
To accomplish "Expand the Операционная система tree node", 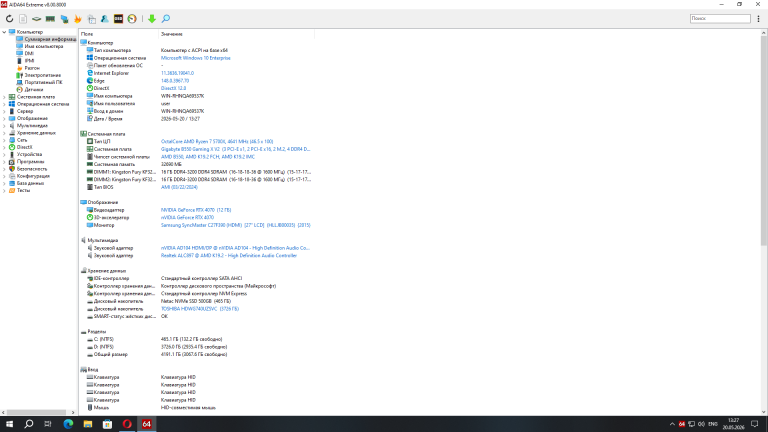I will point(4,104).
